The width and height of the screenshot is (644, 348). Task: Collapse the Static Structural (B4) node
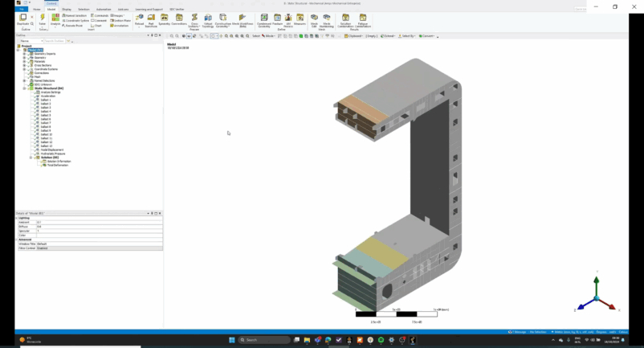[24, 88]
